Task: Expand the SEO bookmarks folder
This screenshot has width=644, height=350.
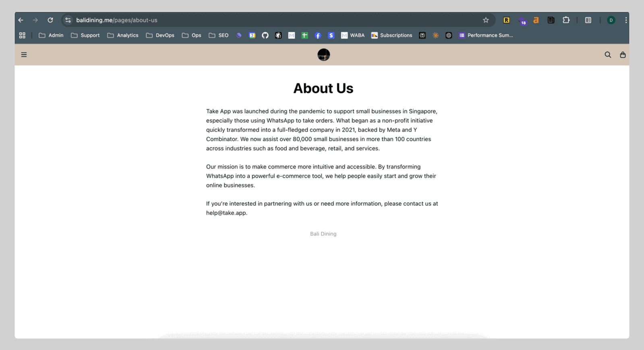Action: click(218, 35)
